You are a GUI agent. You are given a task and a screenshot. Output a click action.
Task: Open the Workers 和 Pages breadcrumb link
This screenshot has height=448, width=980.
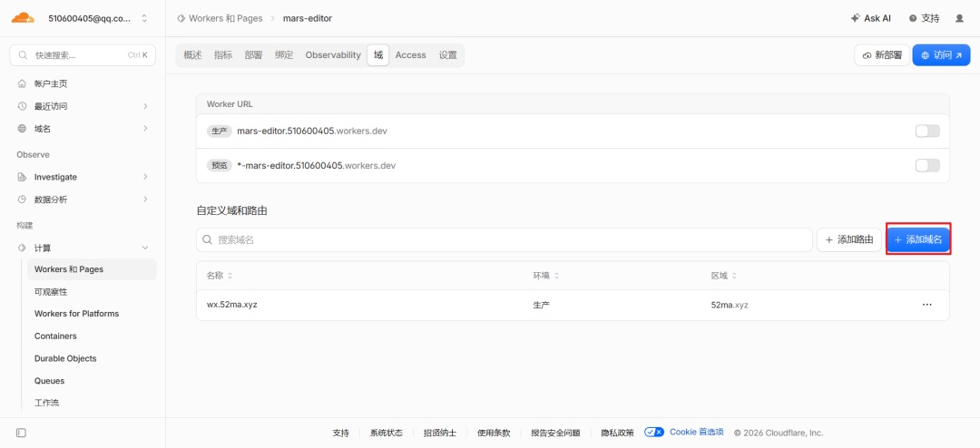point(225,19)
